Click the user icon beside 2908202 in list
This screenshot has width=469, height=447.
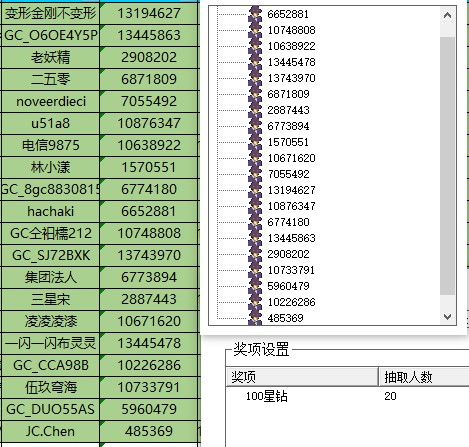(255, 254)
